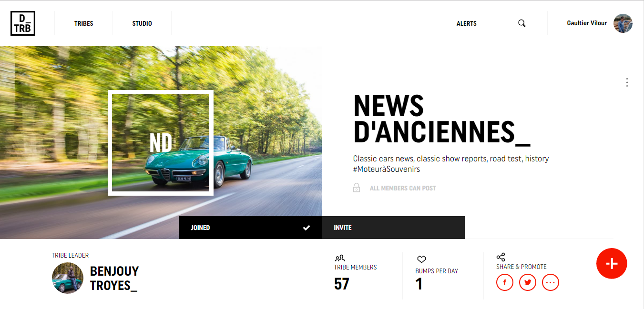Click the Tribe Leader avatar photo
Screen dimensions: 644x309
coord(68,278)
